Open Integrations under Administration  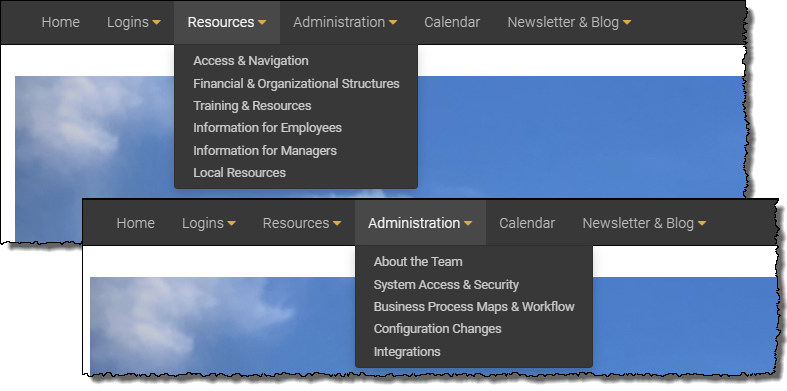[x=407, y=351]
